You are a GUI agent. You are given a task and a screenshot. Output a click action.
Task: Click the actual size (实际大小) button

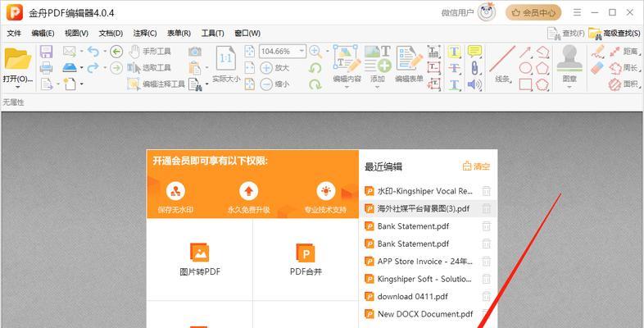tap(226, 65)
